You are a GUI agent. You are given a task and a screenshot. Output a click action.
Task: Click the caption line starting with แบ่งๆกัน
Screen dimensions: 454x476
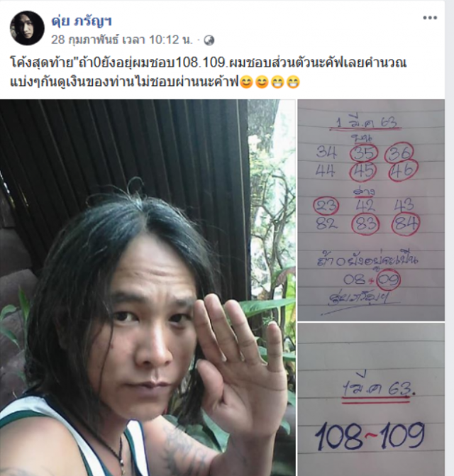tap(155, 82)
